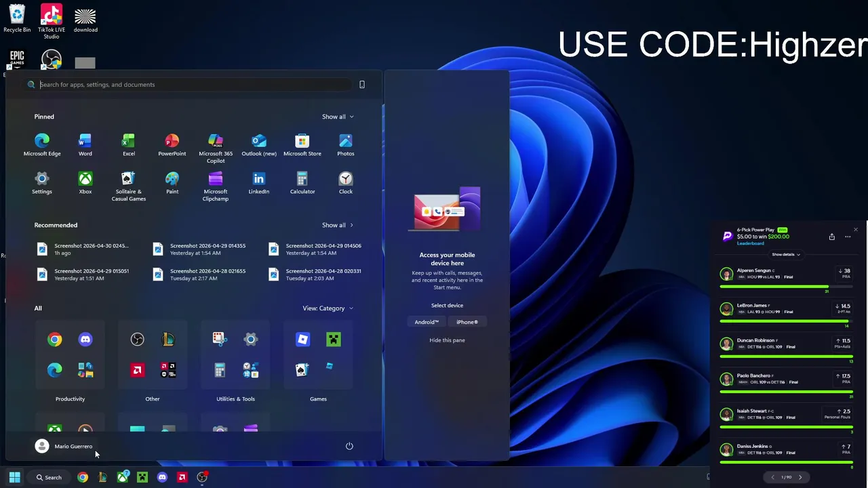Open the Clock app

346,183
